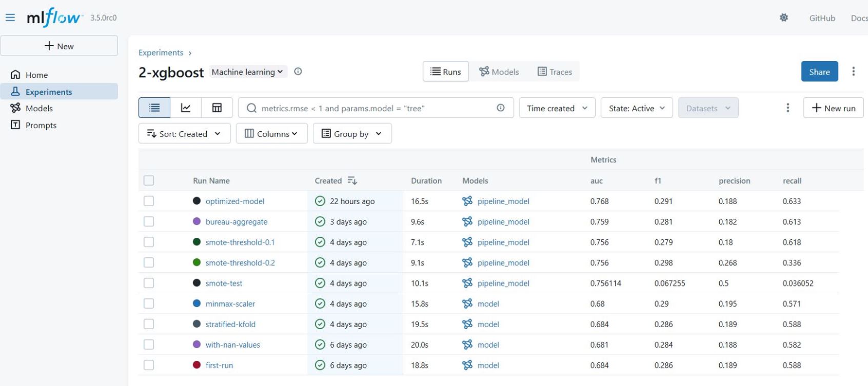Select the with-nan-values run checkbox

point(149,344)
